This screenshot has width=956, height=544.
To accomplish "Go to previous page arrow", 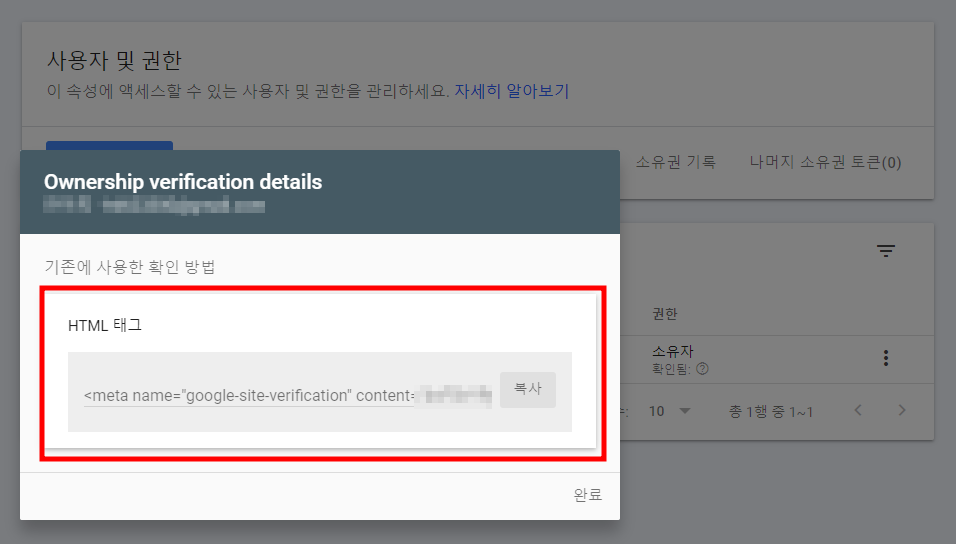I will pyautogui.click(x=858, y=410).
